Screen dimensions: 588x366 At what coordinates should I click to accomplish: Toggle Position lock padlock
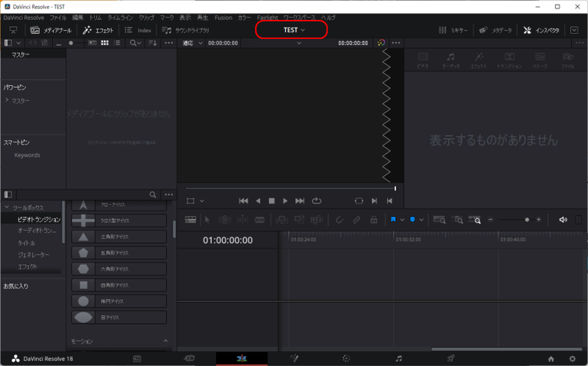click(x=374, y=220)
